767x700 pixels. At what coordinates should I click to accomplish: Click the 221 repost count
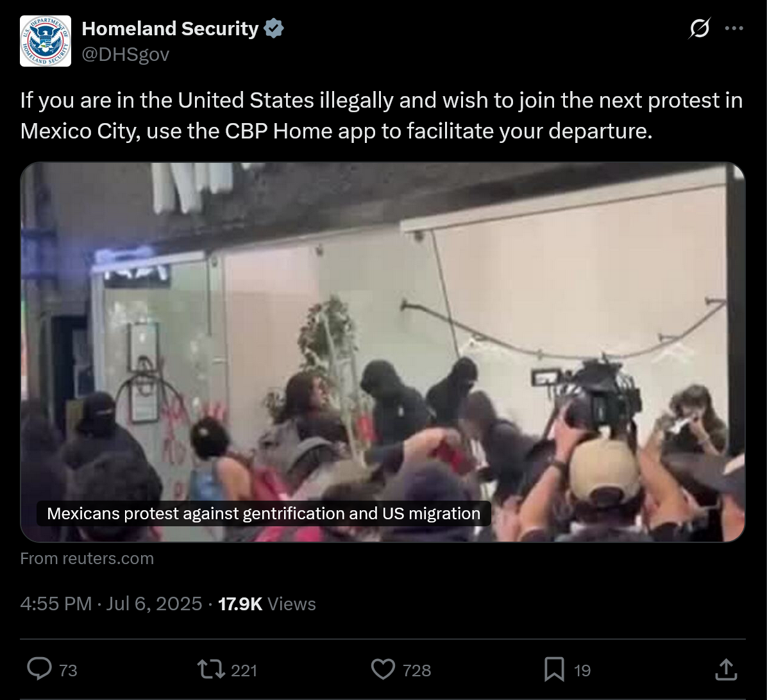pyautogui.click(x=244, y=670)
